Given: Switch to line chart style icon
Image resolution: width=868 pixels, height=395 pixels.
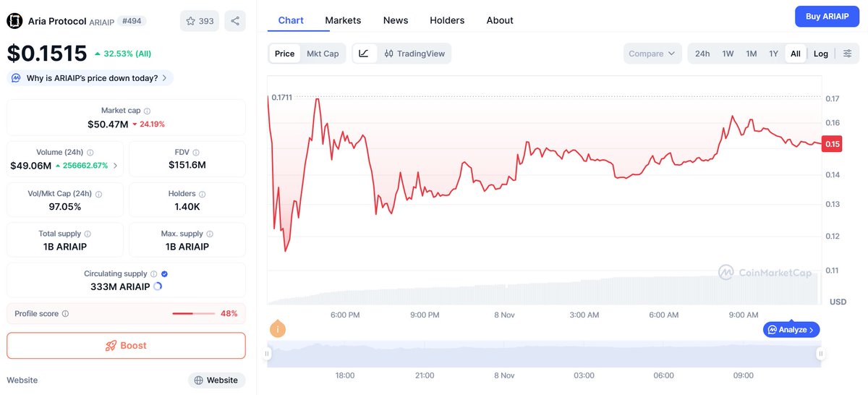Looking at the screenshot, I should [x=364, y=54].
